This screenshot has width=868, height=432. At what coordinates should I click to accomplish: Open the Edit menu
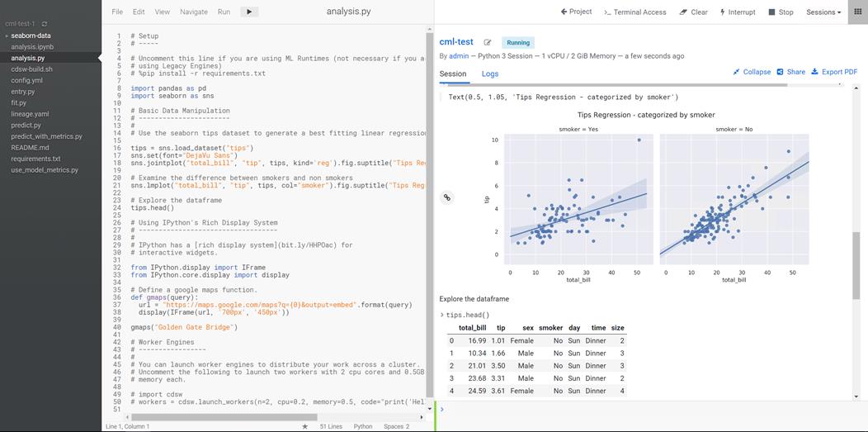coord(139,12)
